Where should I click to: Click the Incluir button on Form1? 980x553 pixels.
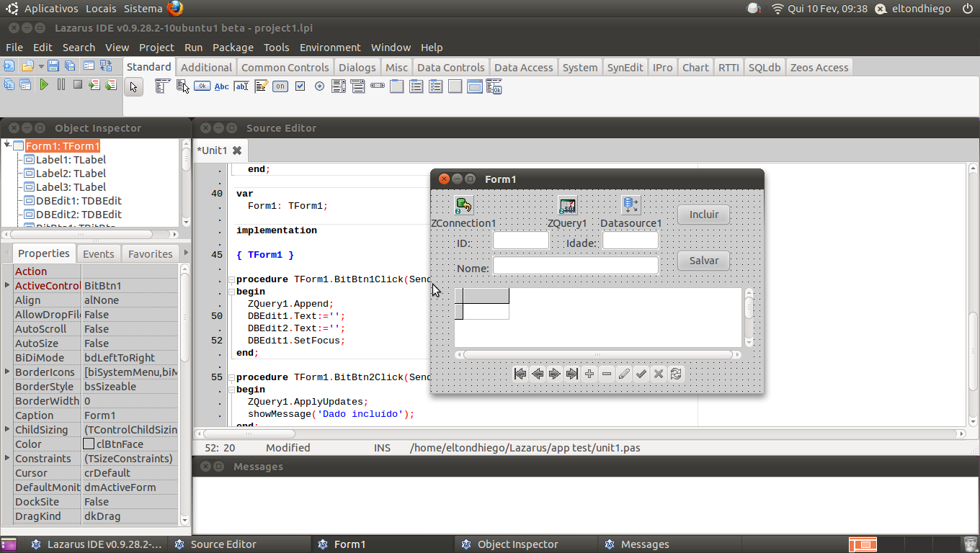(x=703, y=214)
